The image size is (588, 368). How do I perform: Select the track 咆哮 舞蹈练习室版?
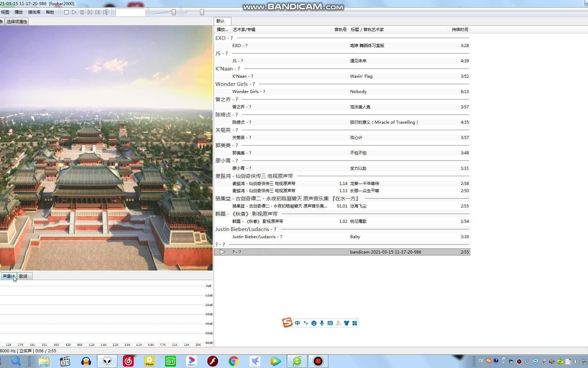[x=342, y=46]
